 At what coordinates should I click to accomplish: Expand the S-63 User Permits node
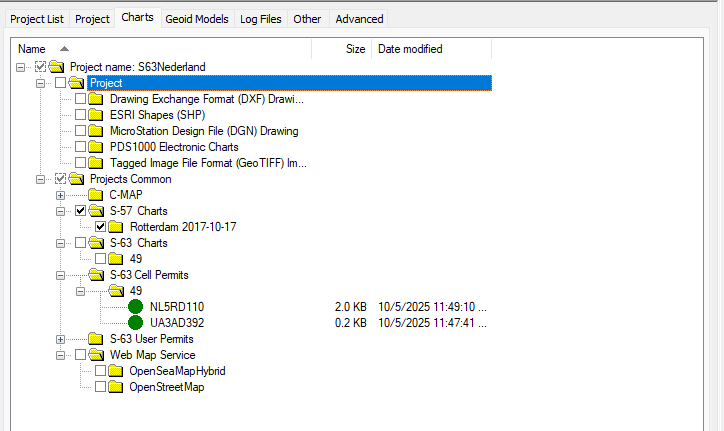coord(61,339)
